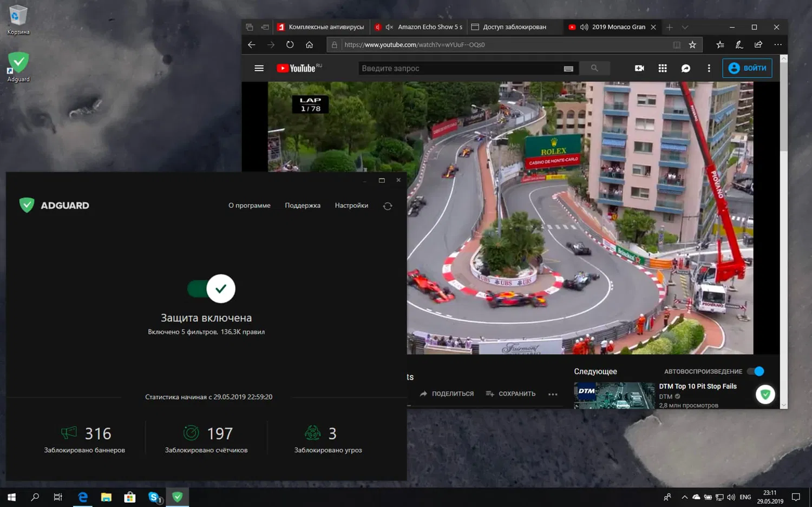Open File Explorer from the taskbar
Screen dimensions: 812x507
click(106, 497)
